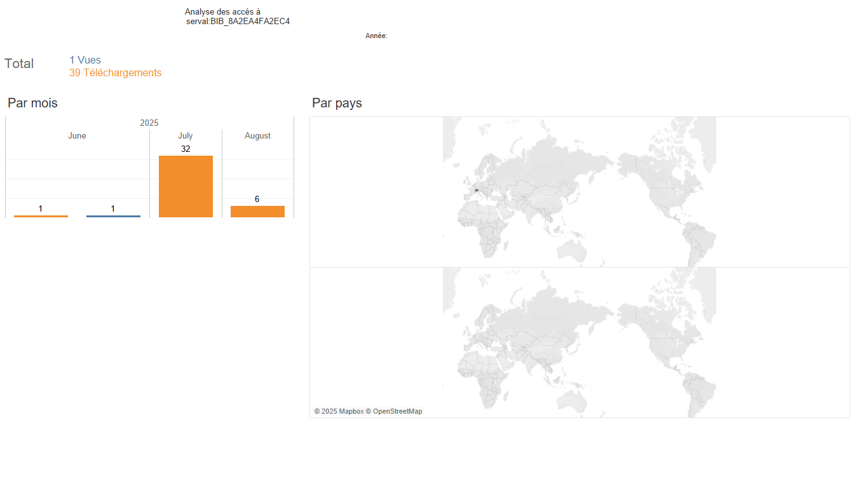Click the July bar showing 32 downloads

tap(186, 187)
